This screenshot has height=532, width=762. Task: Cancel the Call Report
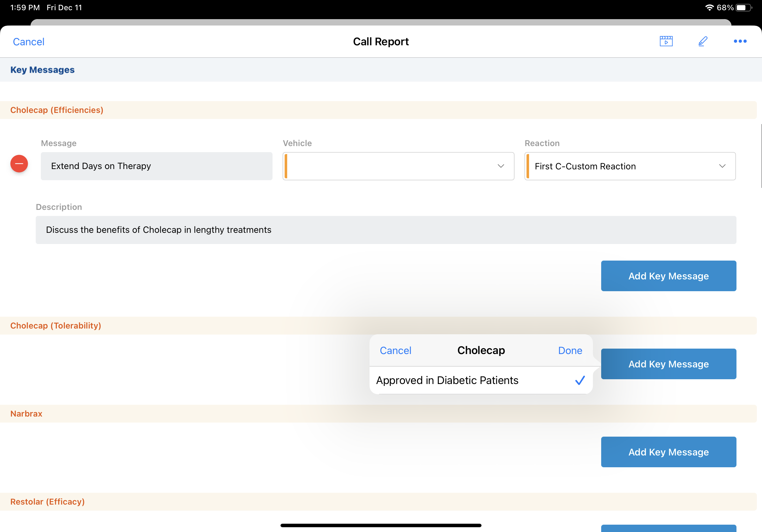[x=28, y=42]
